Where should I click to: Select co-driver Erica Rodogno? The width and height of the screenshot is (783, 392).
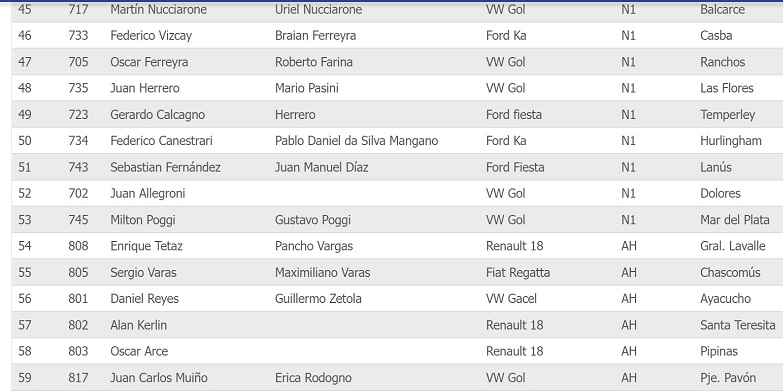(313, 378)
